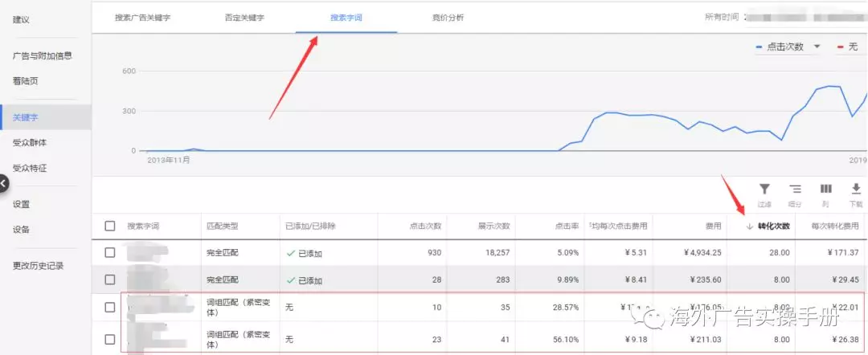The image size is (868, 355).
Task: Click the sort arrow beside 转化次数
Action: [x=749, y=226]
